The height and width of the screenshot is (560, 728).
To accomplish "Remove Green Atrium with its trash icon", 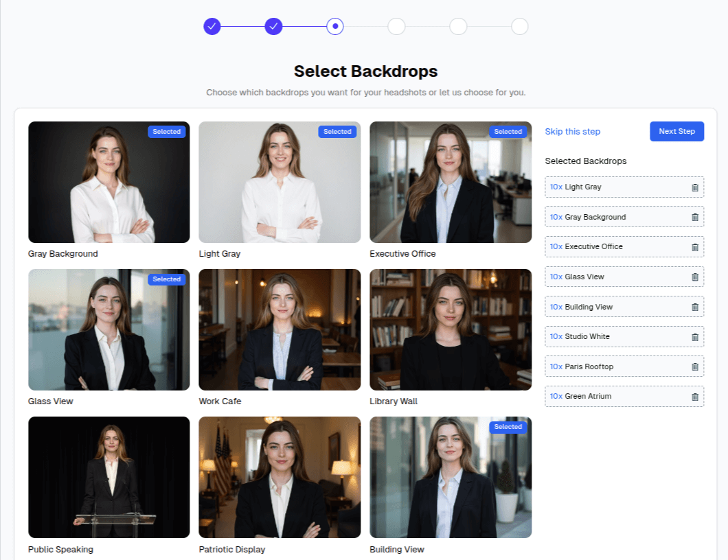I will tap(694, 397).
